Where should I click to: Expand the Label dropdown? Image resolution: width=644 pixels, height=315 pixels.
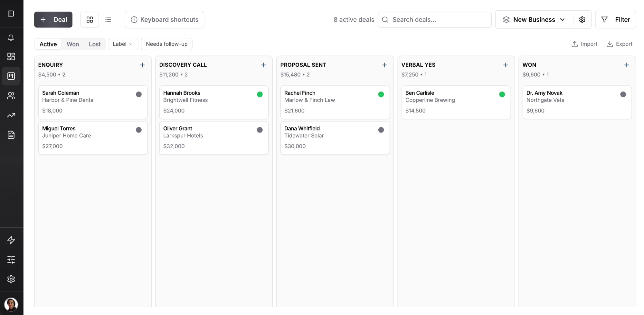(x=123, y=44)
